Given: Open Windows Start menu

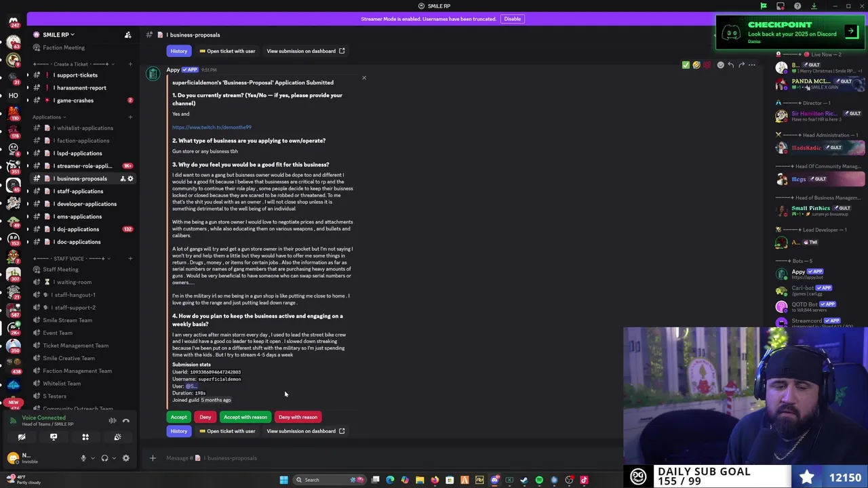Looking at the screenshot, I should [283, 480].
